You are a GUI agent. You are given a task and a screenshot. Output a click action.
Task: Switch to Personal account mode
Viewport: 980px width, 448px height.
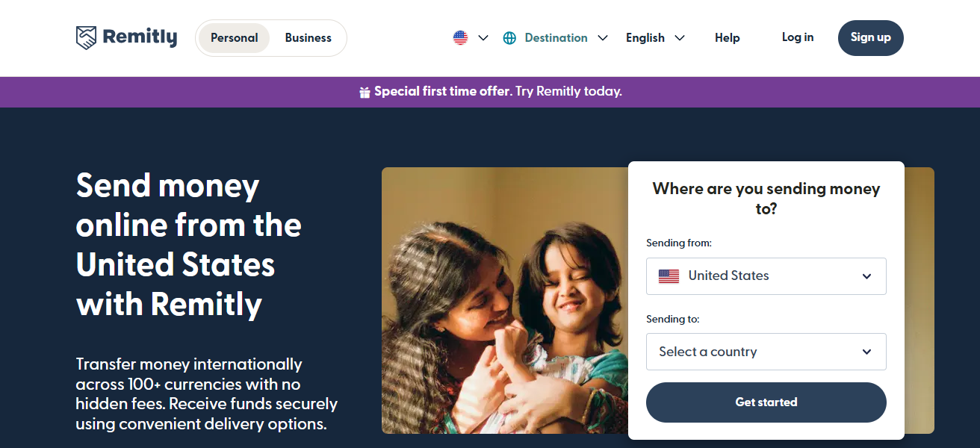point(234,38)
